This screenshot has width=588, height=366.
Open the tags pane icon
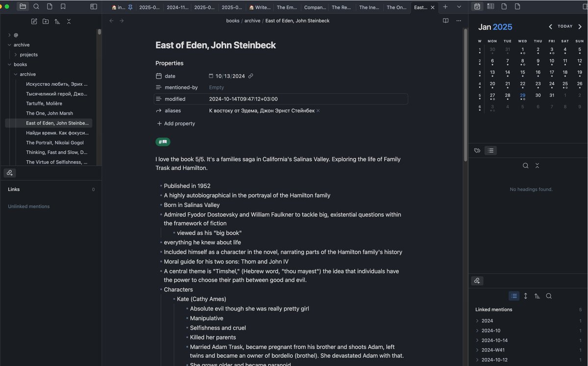pos(477,151)
